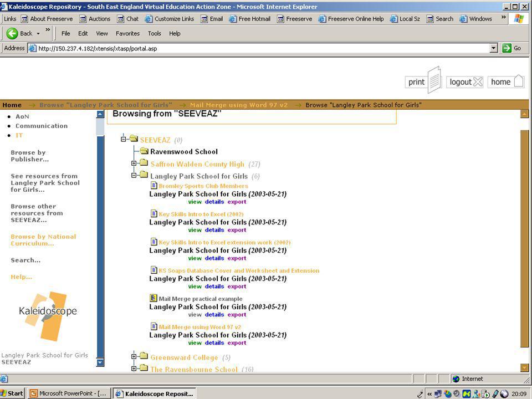Screen dimensions: 532x399
Task: Click the logout X icon
Action: pyautogui.click(x=478, y=82)
